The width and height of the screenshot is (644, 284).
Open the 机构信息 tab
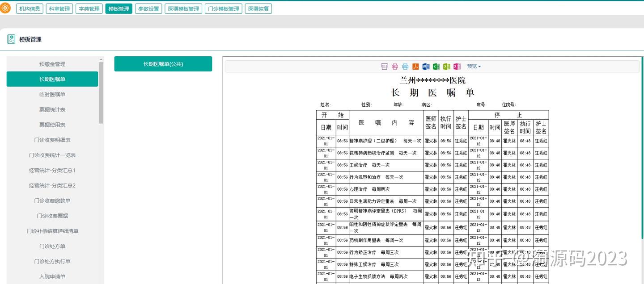[30, 8]
